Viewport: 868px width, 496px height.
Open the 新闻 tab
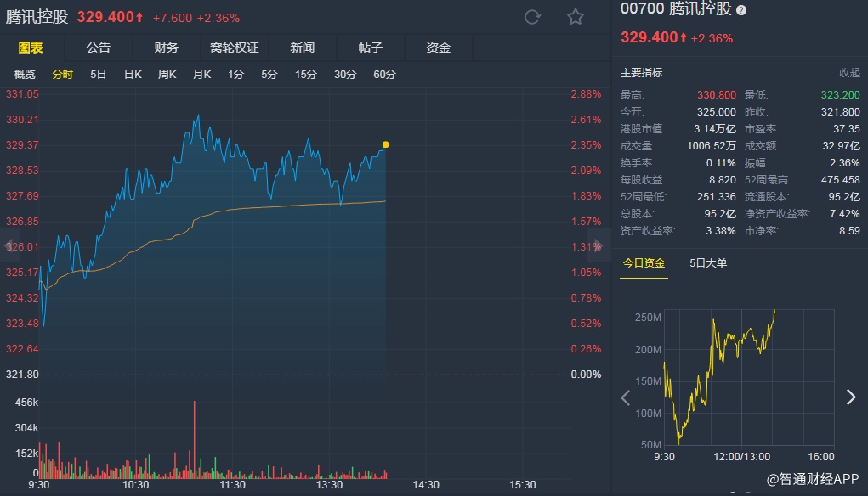303,48
